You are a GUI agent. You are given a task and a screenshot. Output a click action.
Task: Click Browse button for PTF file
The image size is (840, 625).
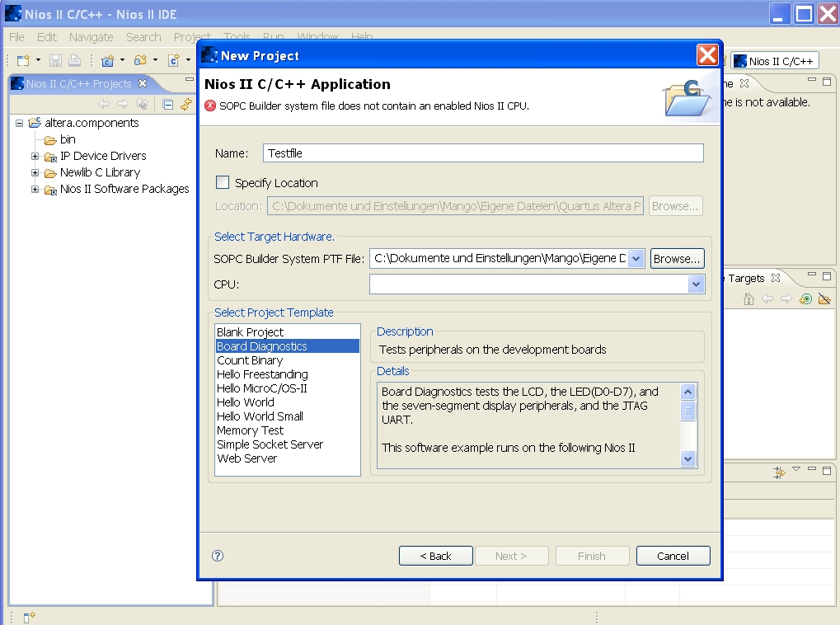tap(677, 259)
